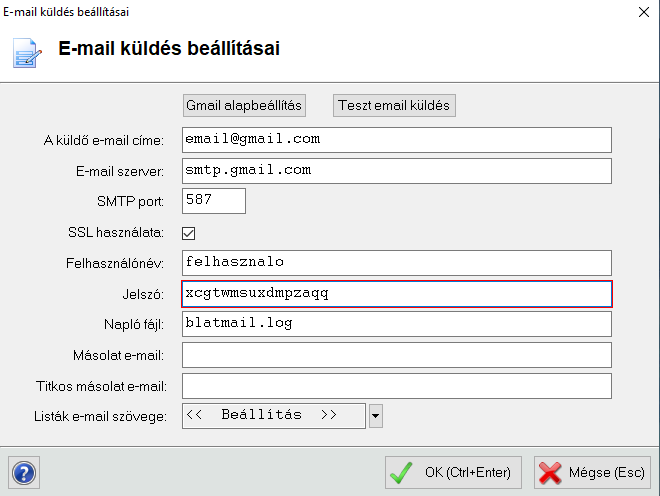Screen dimensions: 660x496
Task: Focus the Titkos másolat e-mail field
Action: [x=396, y=386]
